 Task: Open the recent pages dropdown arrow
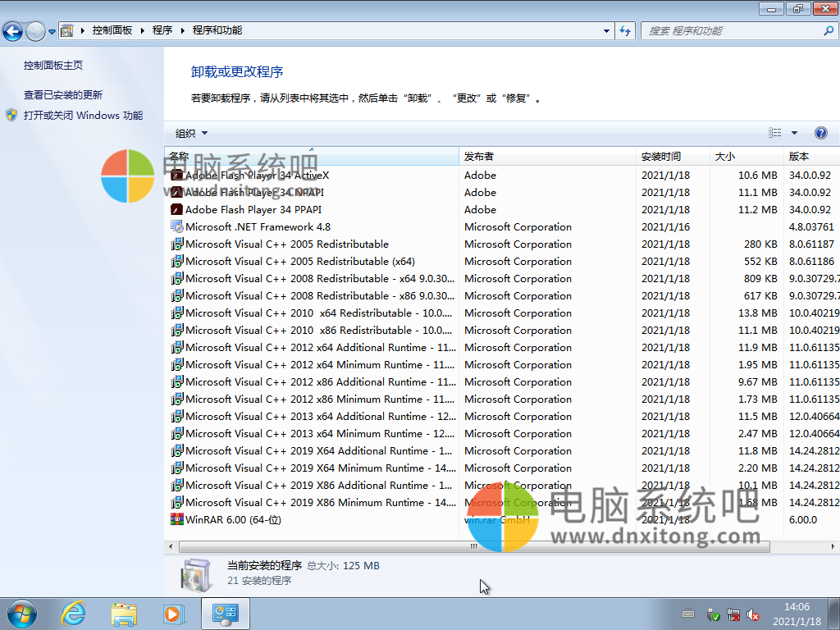pos(52,32)
